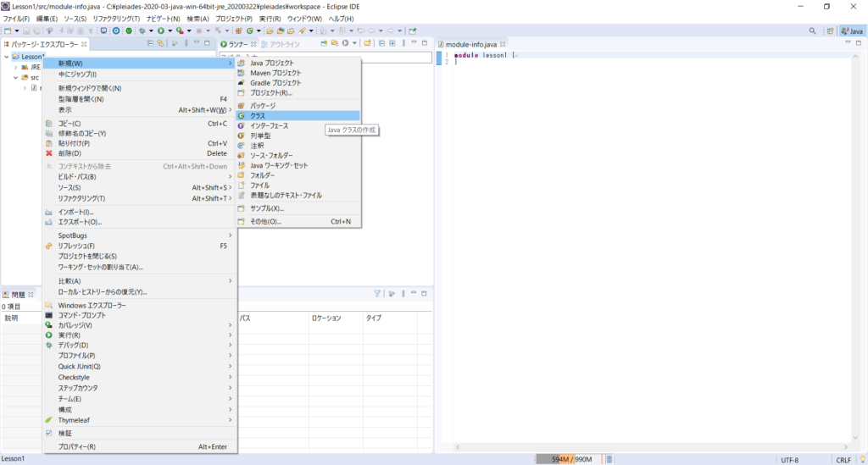Click Refresh (リフレッシュ(F)) menu item

(140, 246)
